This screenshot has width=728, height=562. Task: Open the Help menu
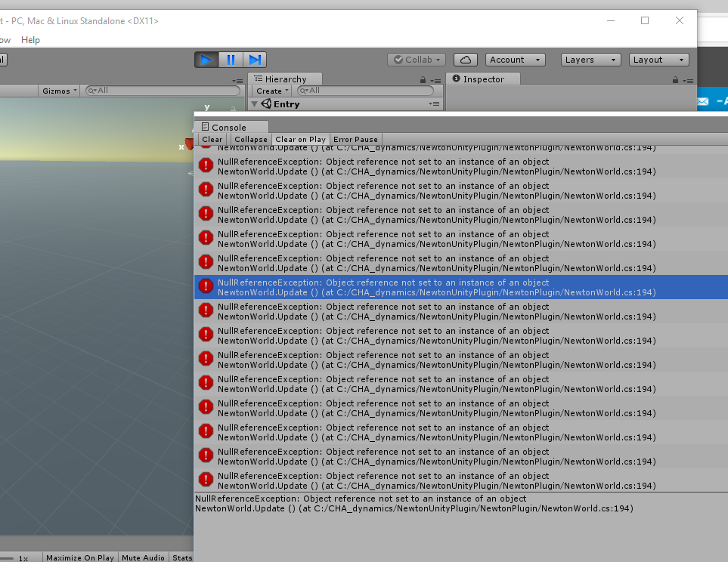(30, 40)
